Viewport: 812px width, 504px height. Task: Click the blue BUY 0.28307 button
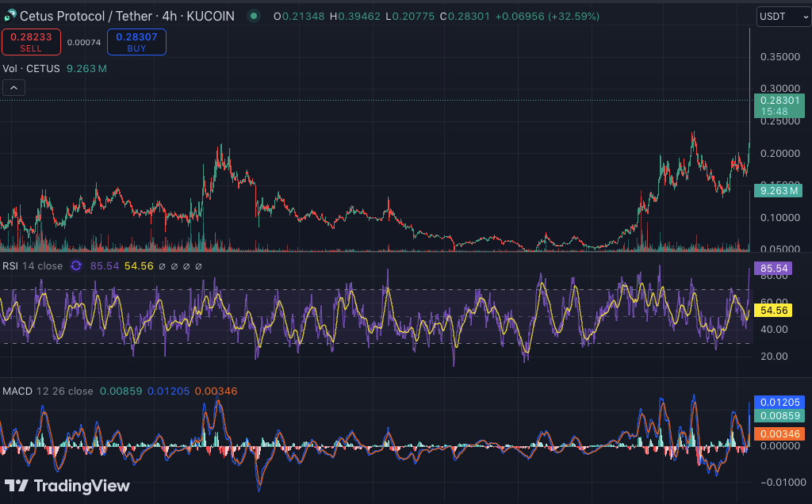(136, 42)
